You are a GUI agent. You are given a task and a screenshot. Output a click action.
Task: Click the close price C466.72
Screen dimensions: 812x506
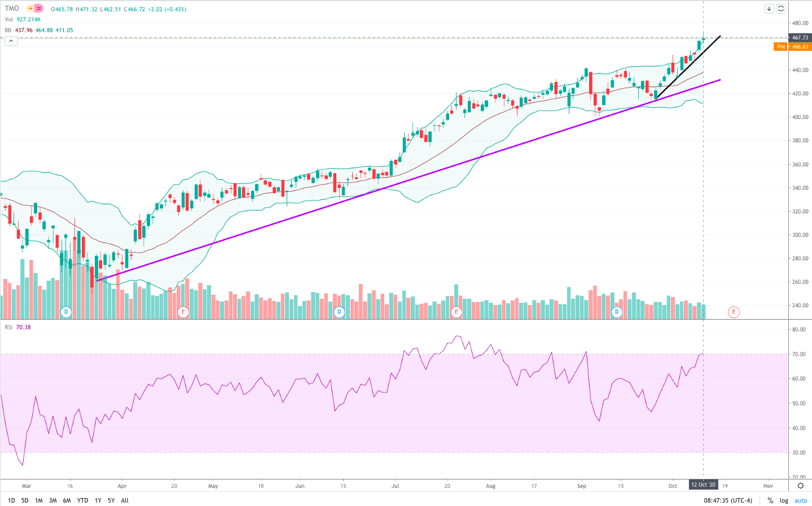point(135,9)
